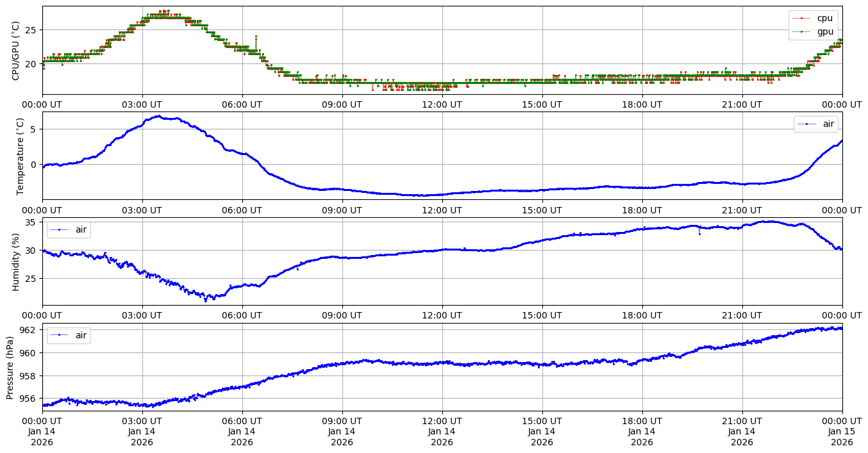Click the Humidity (%) y-axis label

click(16, 261)
